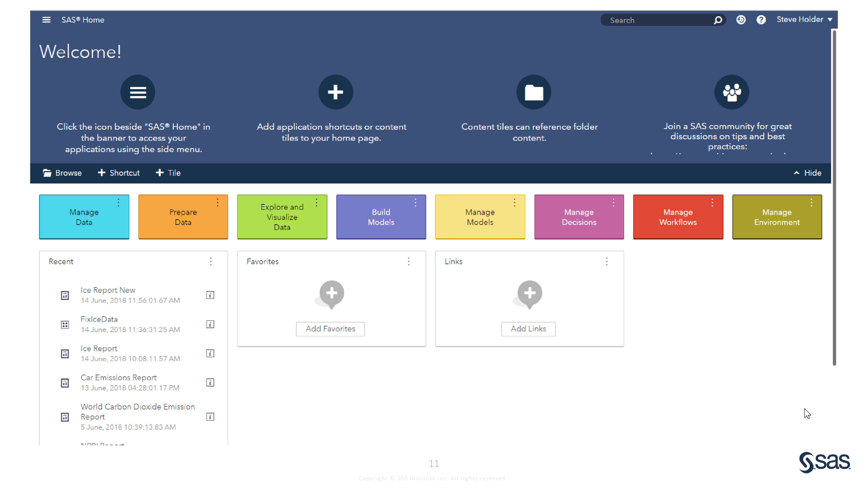Open the Manage Data tile
868x488 pixels.
(84, 217)
